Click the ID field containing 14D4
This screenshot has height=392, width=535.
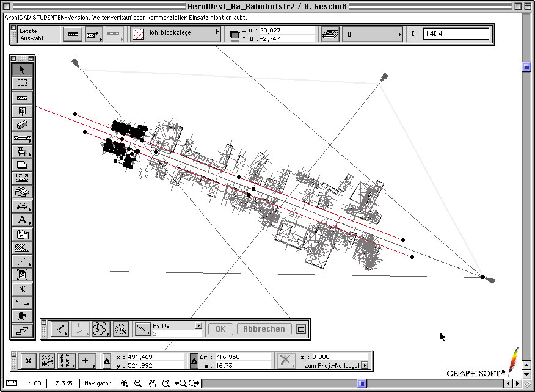(x=456, y=34)
